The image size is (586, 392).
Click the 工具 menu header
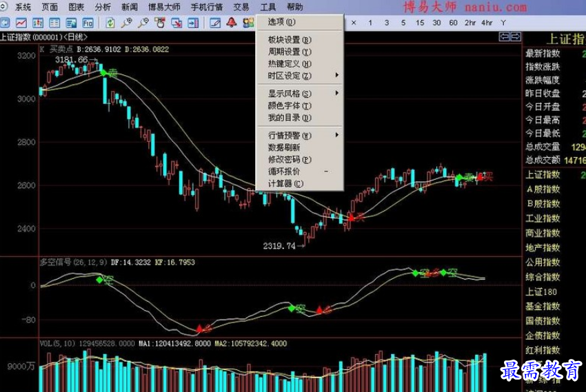pos(268,7)
